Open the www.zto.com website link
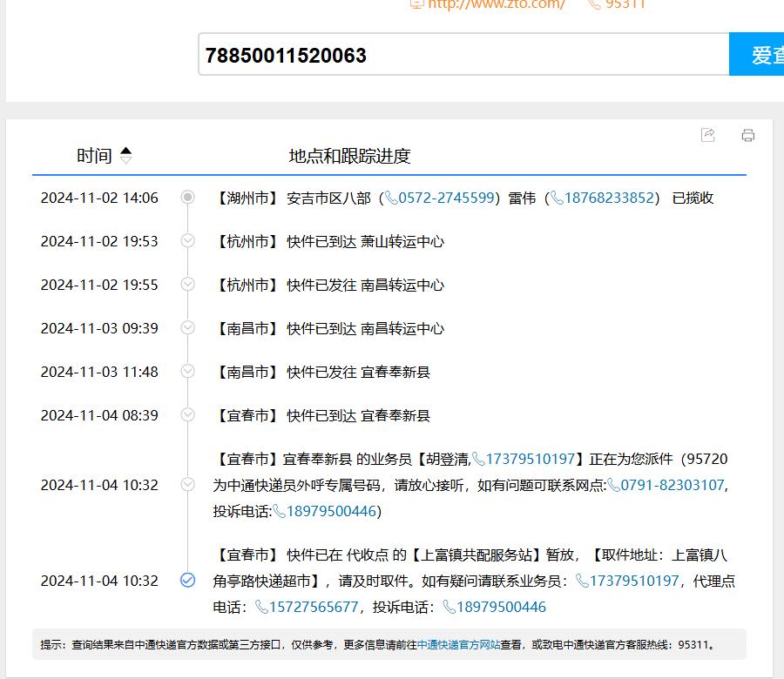The width and height of the screenshot is (784, 679). click(x=496, y=4)
